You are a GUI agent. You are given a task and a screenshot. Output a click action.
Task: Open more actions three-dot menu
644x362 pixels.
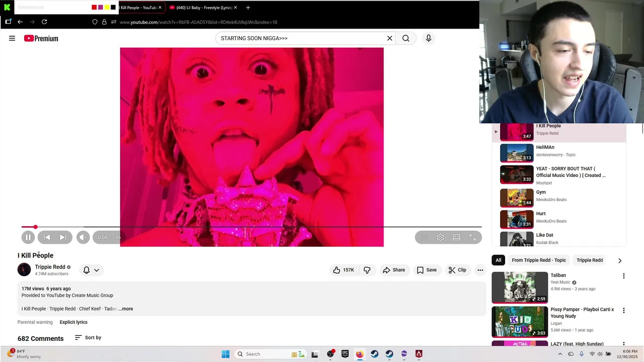pos(480,270)
